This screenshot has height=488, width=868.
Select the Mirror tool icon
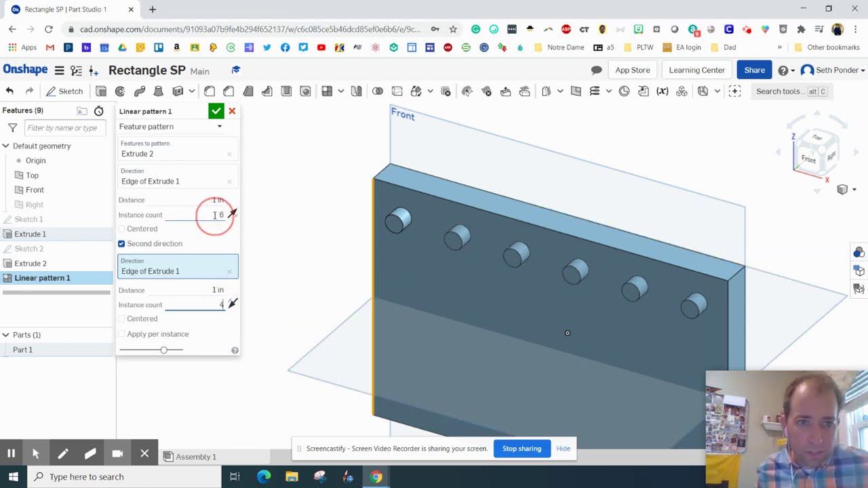click(x=356, y=91)
